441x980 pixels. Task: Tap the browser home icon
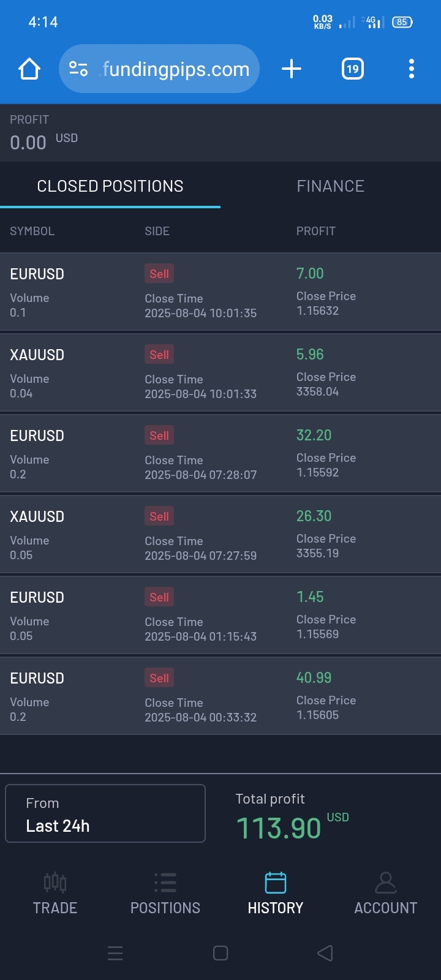coord(29,69)
